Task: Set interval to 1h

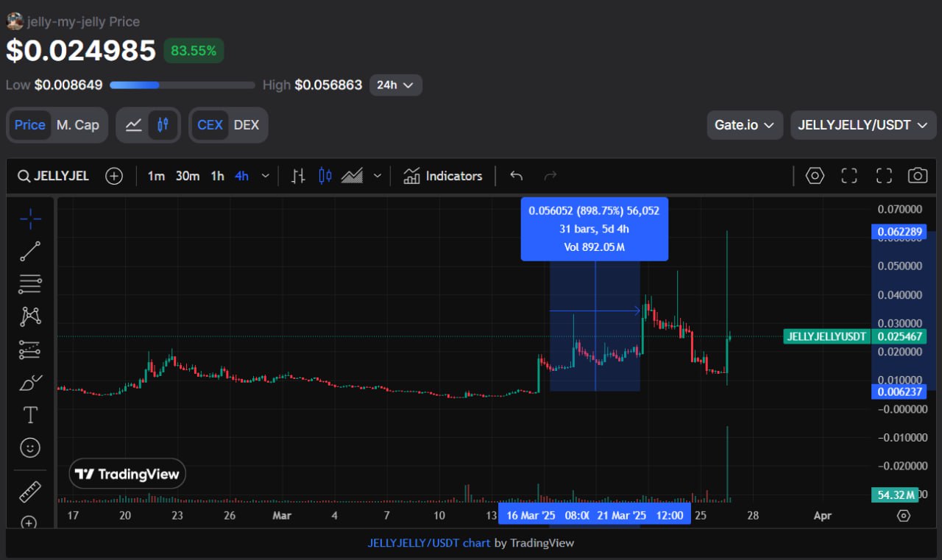Action: click(x=218, y=176)
